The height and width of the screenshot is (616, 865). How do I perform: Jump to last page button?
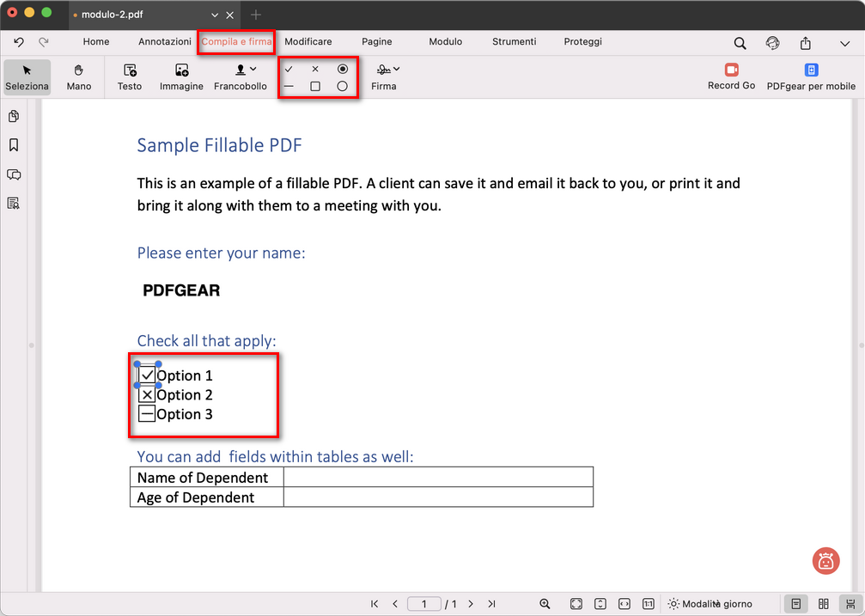coord(491,604)
